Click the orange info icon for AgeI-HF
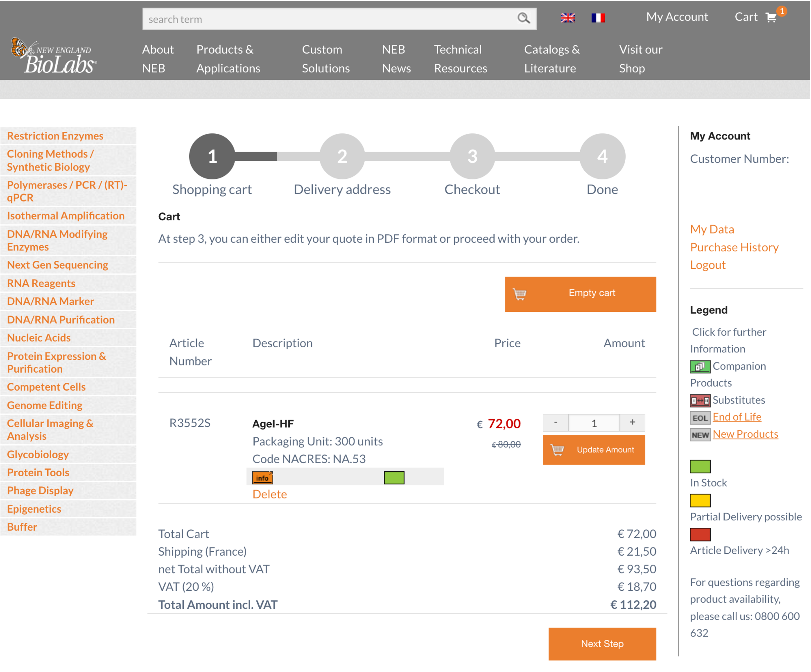Image resolution: width=811 pixels, height=672 pixels. click(263, 478)
